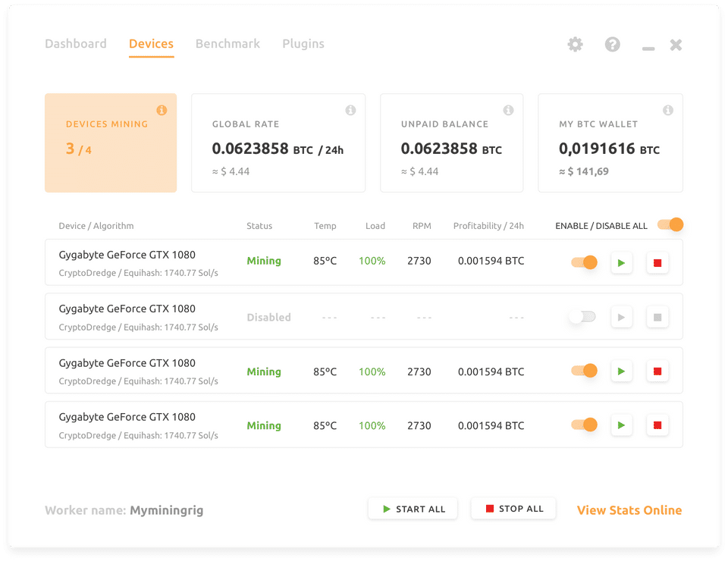
Task: Start mining on the first GTX 1080 row
Action: tap(621, 263)
